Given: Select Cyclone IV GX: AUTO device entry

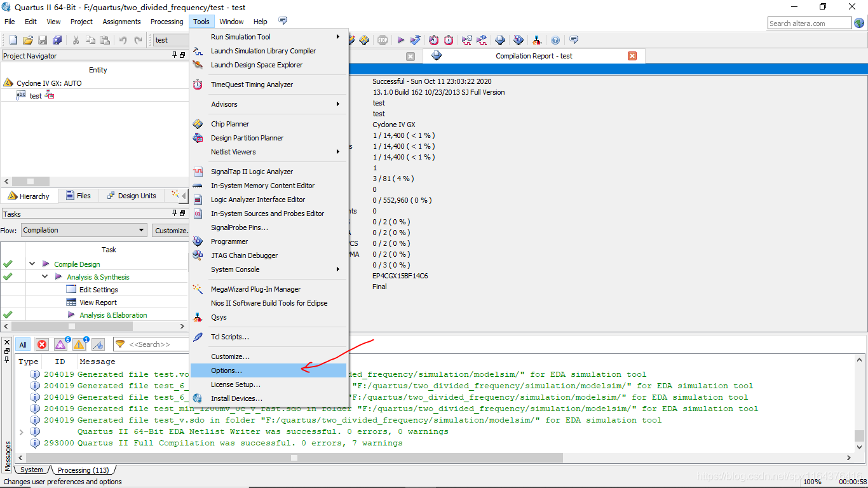Looking at the screenshot, I should [49, 83].
